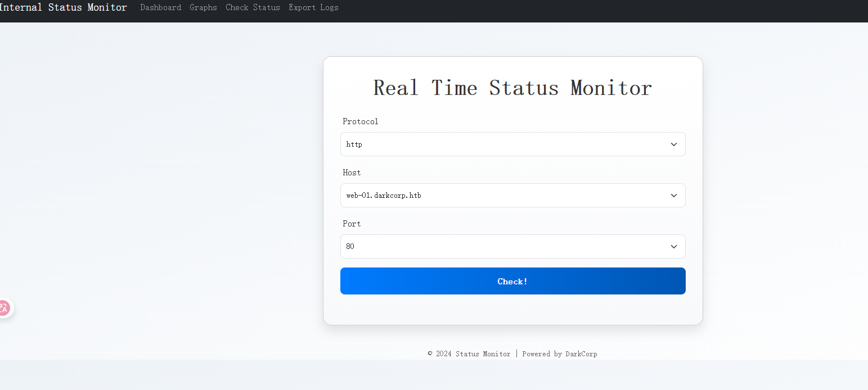The width and height of the screenshot is (868, 390).
Task: Select Check Status in the top navigation
Action: point(253,8)
